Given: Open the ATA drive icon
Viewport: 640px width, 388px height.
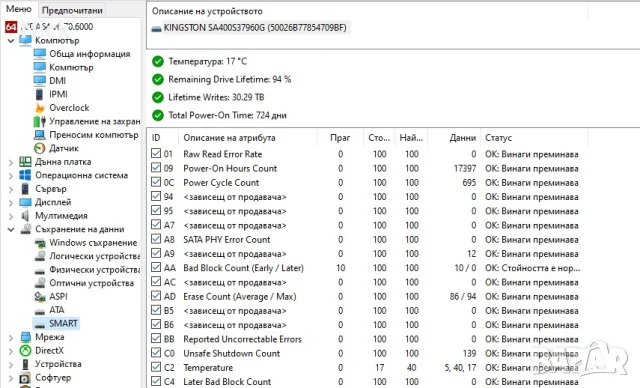Looking at the screenshot, I should click(x=40, y=311).
